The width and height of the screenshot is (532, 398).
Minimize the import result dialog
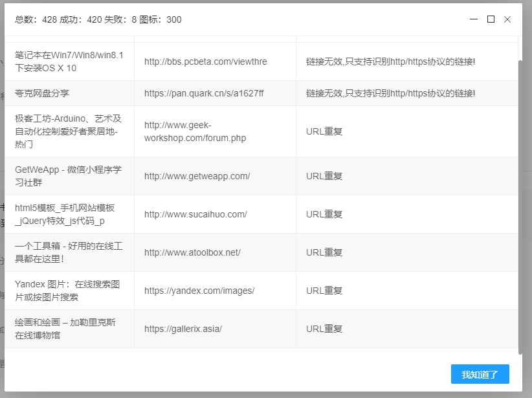coord(474,19)
